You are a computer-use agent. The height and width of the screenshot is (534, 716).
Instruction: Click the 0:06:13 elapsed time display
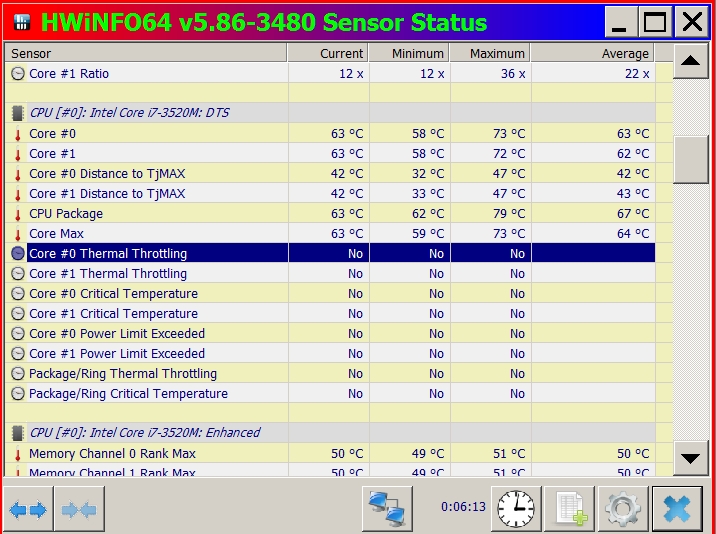[463, 507]
